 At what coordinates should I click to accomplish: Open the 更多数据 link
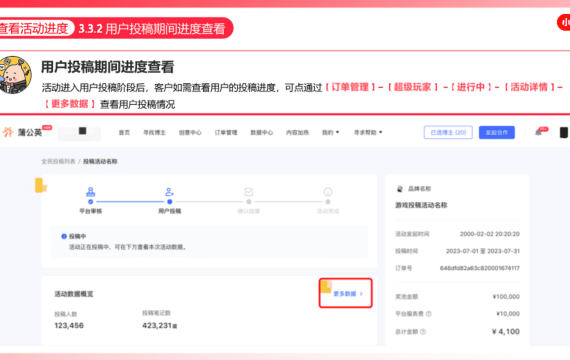tap(348, 293)
